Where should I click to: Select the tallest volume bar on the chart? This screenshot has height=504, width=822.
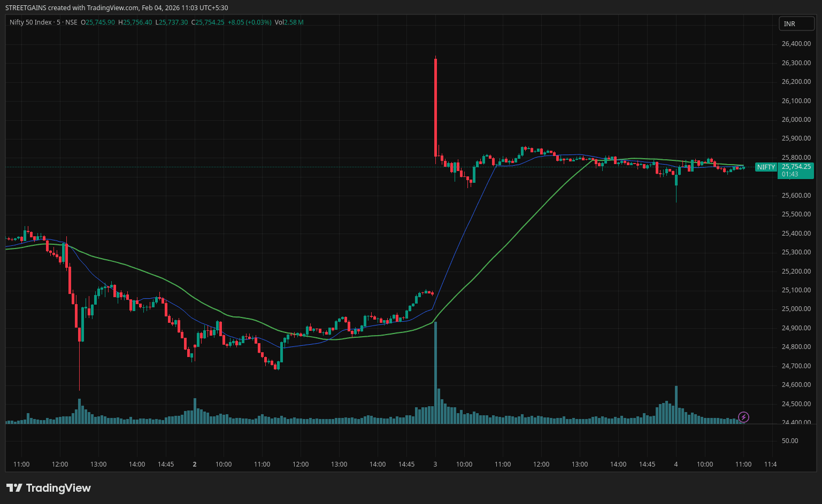[x=435, y=374]
